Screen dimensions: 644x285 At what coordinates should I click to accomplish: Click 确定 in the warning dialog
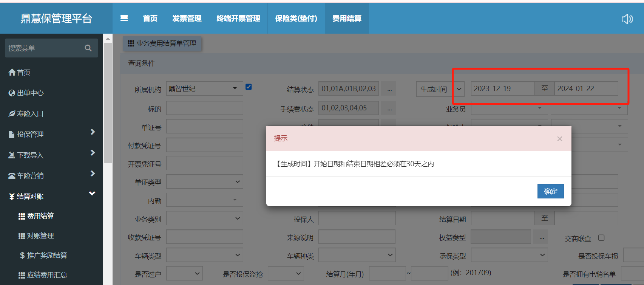(x=551, y=191)
